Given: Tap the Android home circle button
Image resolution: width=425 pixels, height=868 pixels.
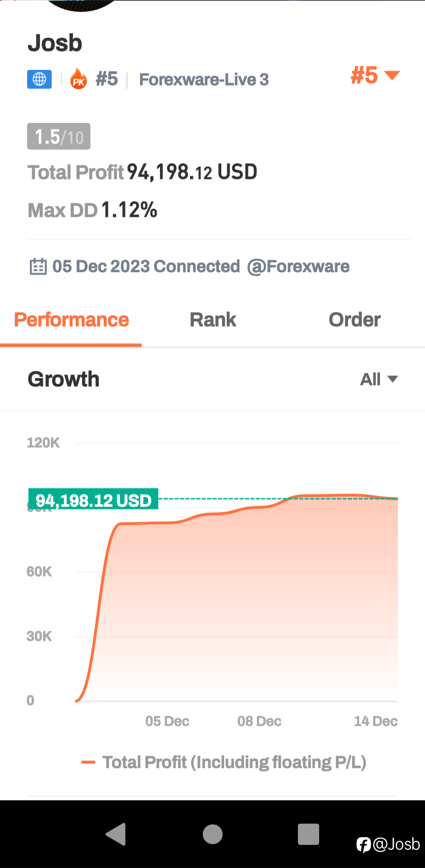Looking at the screenshot, I should coord(212,834).
